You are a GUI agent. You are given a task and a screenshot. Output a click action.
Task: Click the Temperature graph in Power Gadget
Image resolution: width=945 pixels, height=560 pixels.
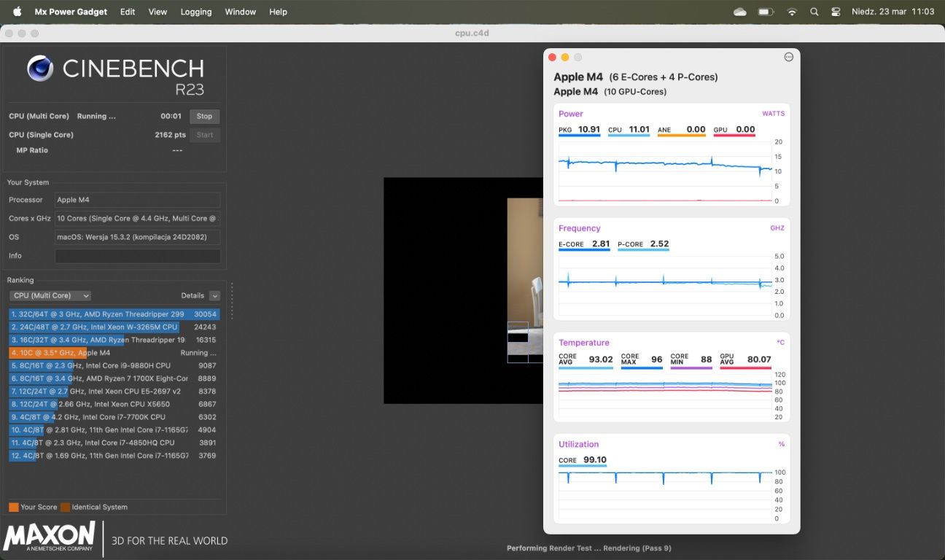[x=665, y=395]
